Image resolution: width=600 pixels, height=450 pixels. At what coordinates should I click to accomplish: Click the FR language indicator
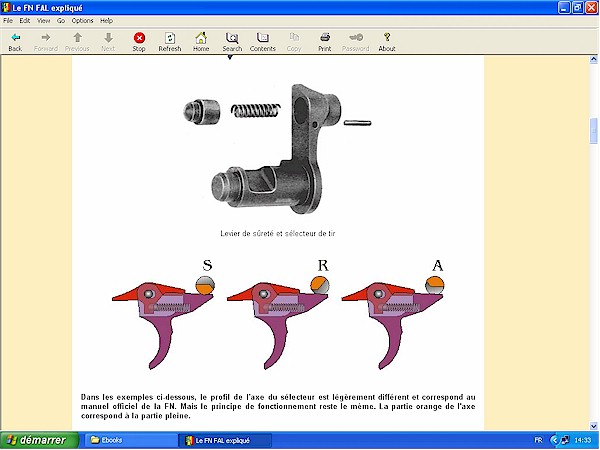538,440
